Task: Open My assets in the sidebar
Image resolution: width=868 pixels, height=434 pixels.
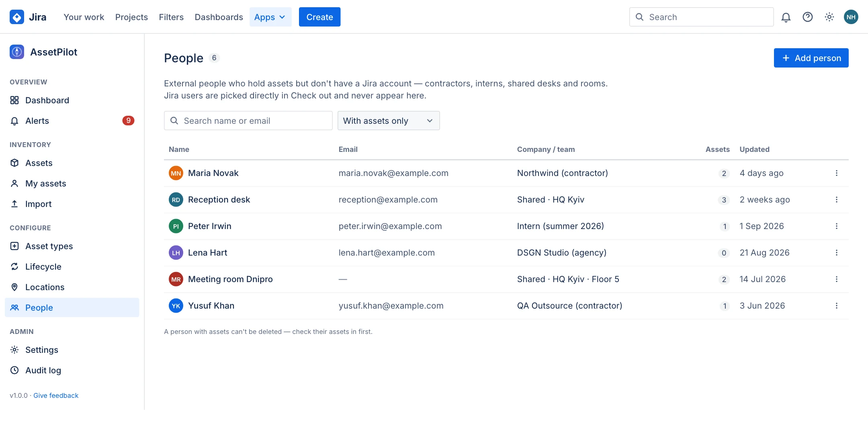Action: [72, 183]
